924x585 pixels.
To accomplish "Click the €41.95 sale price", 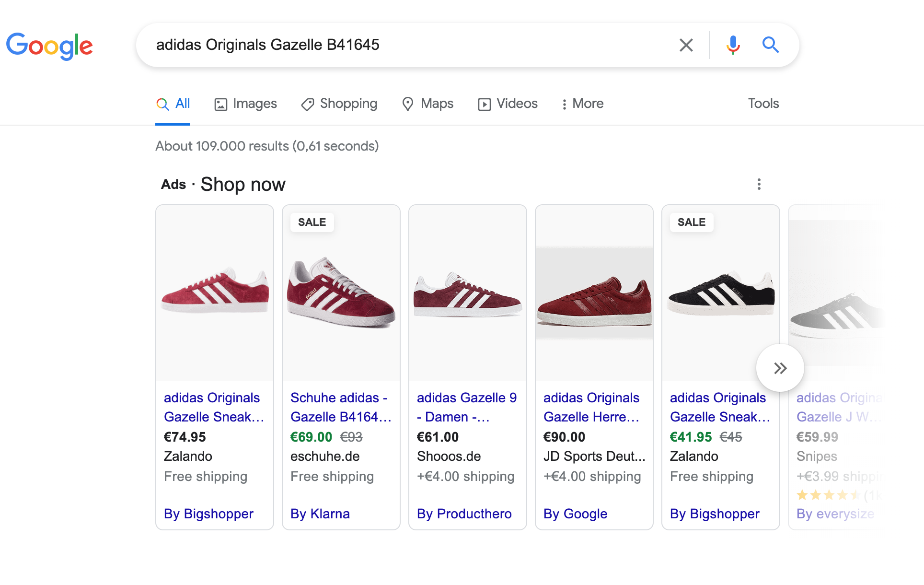I will (x=691, y=437).
